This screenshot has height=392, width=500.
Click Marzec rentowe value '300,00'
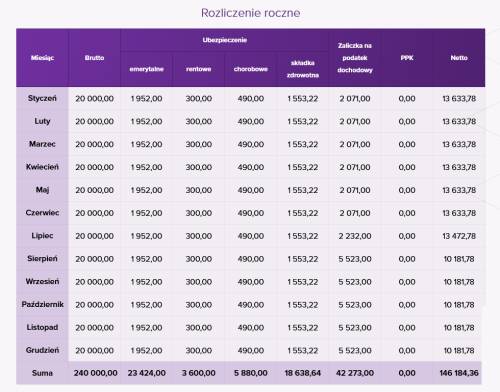tap(199, 144)
